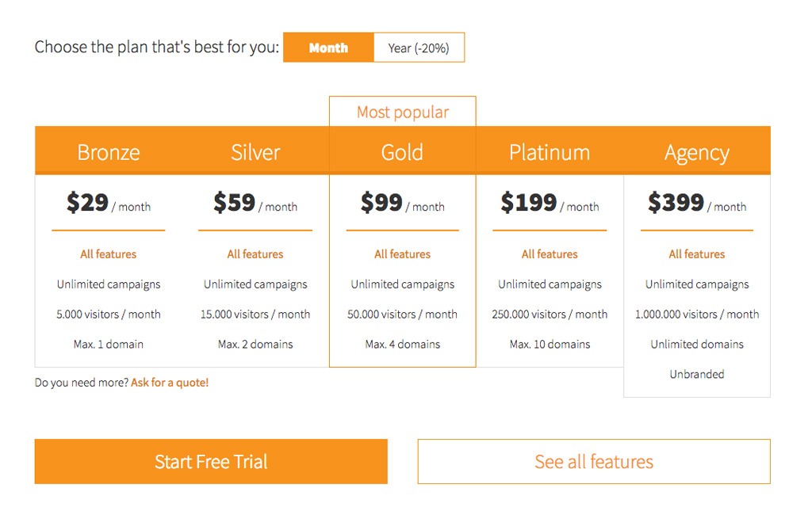Click the See all features button
Screen dimensions: 812x511
pos(594,461)
